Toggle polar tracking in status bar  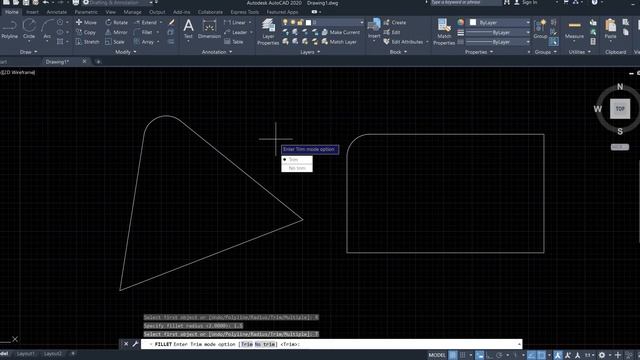pos(499,355)
